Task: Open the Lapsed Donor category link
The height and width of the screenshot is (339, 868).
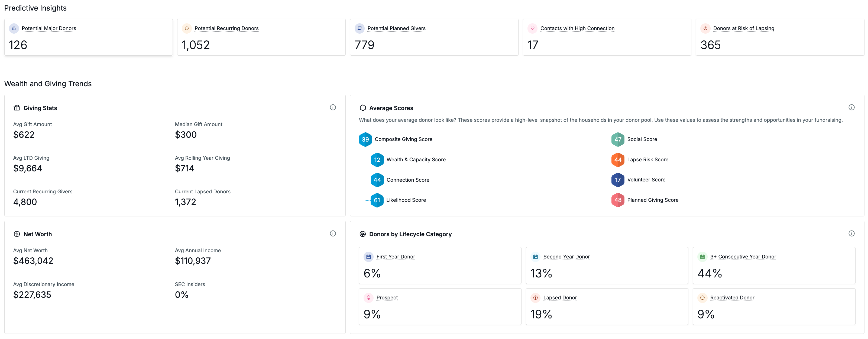Action: pos(560,298)
